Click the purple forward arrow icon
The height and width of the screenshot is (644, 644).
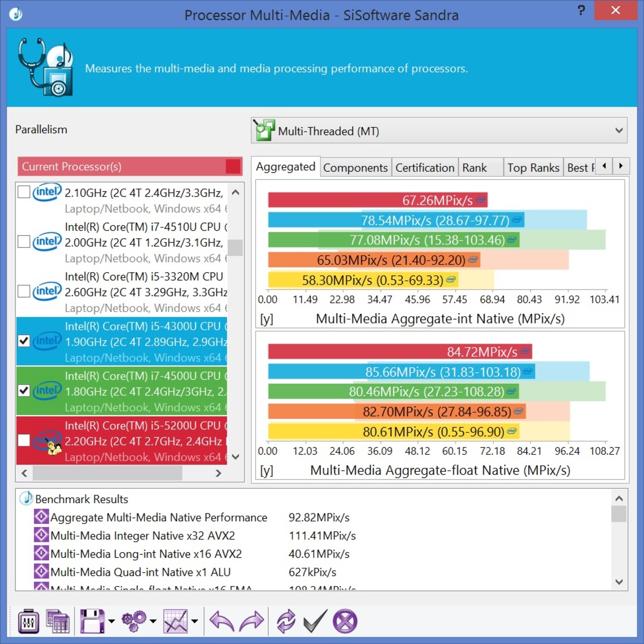tap(252, 620)
